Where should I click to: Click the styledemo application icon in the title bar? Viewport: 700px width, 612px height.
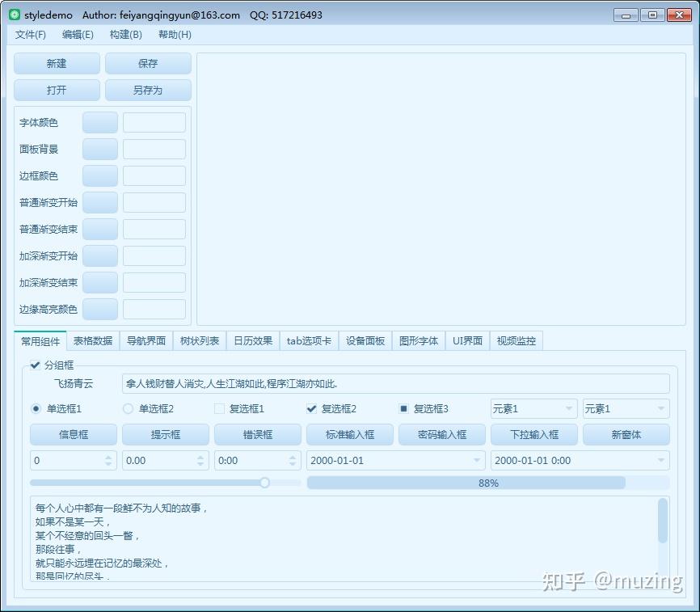13,14
